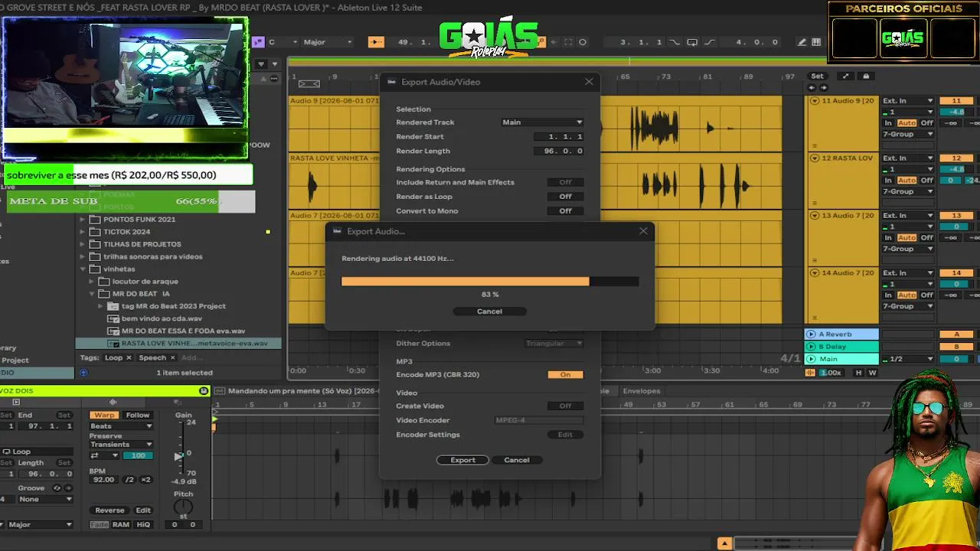
Task: Click the punch-in switch icon
Action: pos(675,42)
